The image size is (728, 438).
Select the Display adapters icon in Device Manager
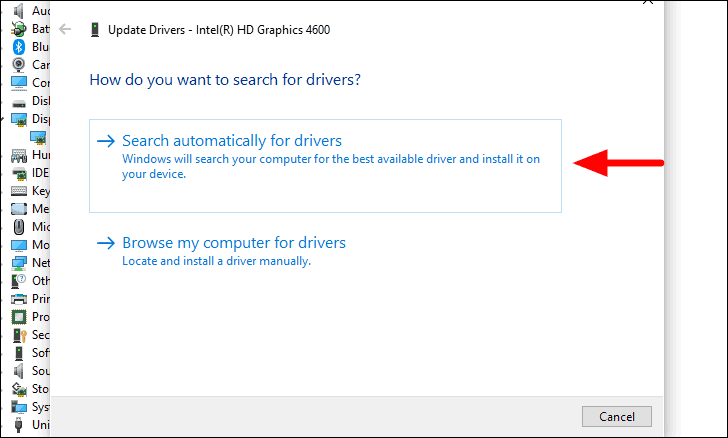point(19,119)
